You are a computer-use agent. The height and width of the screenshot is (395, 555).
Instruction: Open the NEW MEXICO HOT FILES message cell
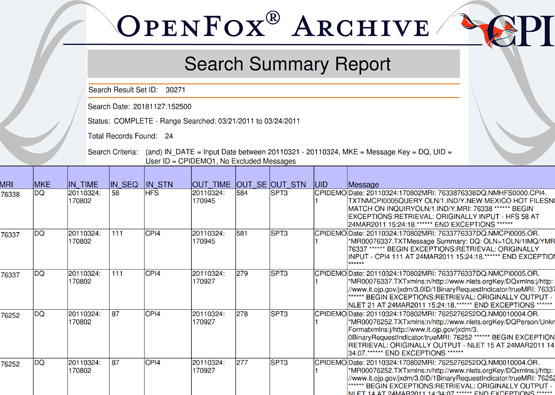coord(451,209)
